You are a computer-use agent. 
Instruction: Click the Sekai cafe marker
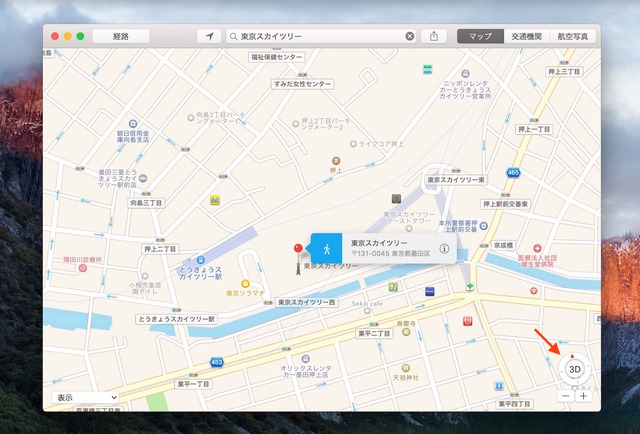click(x=367, y=311)
